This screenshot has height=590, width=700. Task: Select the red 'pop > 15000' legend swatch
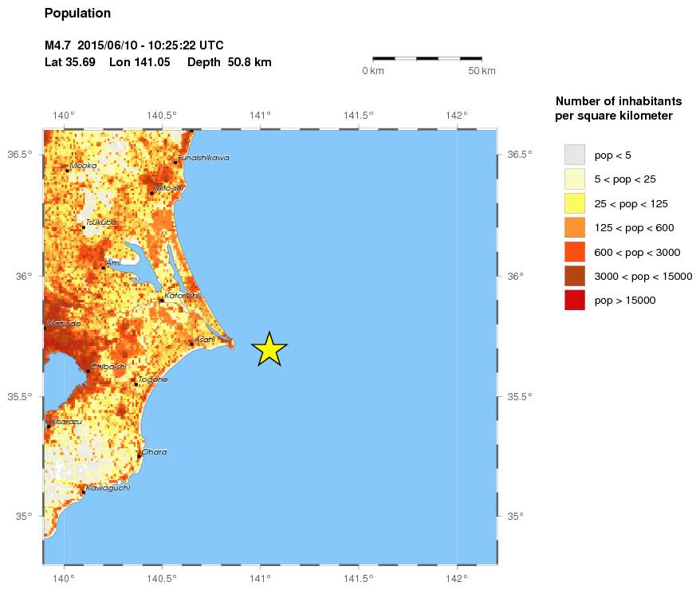574,301
